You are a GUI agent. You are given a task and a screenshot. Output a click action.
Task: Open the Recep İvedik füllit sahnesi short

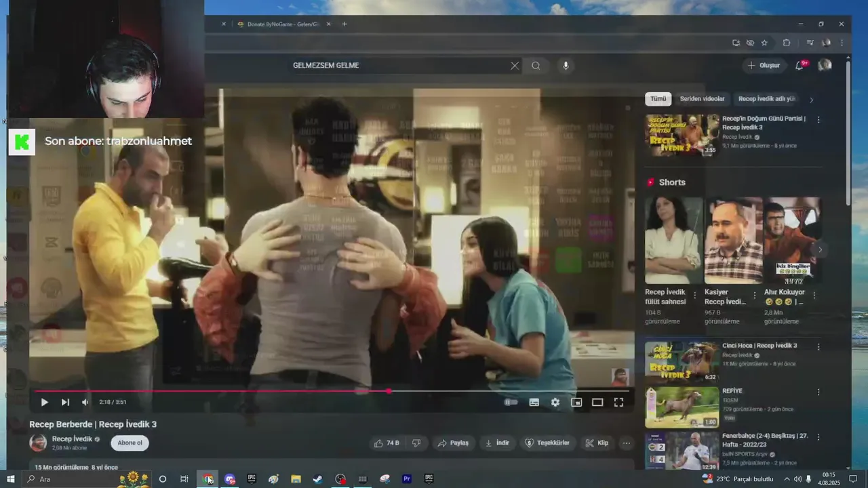tap(673, 241)
